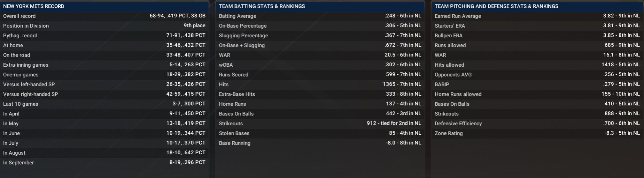Screen dimensions: 644x178
Task: Select the Earned Run Average row
Action: (x=537, y=16)
